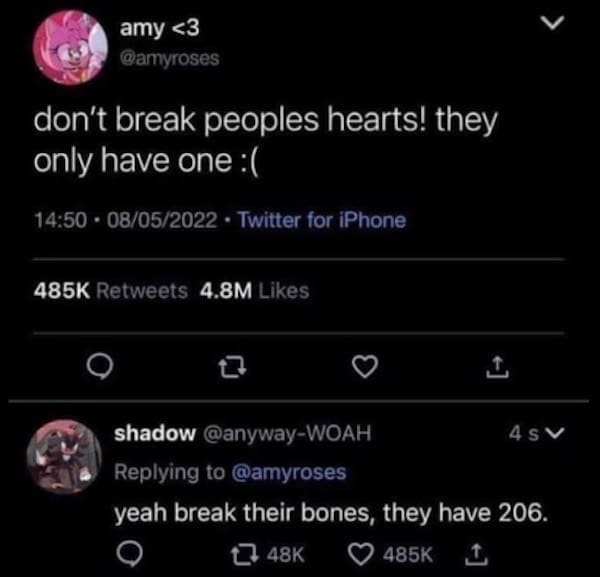Follow the Twitter for iPhone link
This screenshot has height=577, width=600.
322,220
